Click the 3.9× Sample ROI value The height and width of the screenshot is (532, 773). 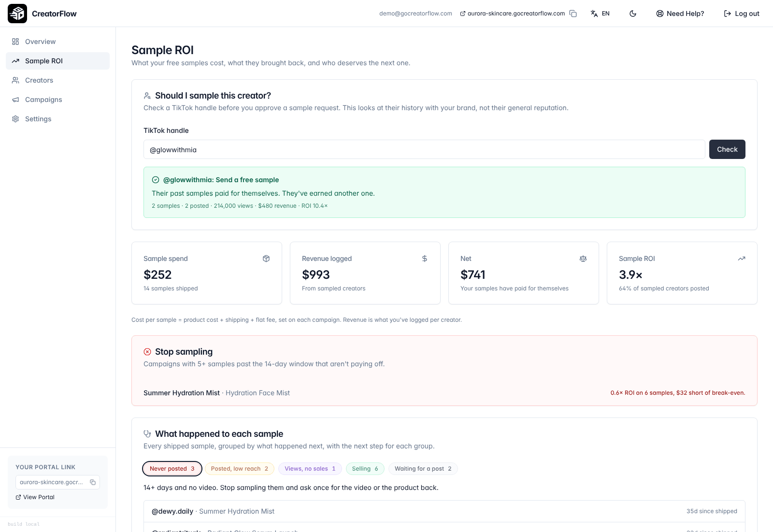click(630, 274)
